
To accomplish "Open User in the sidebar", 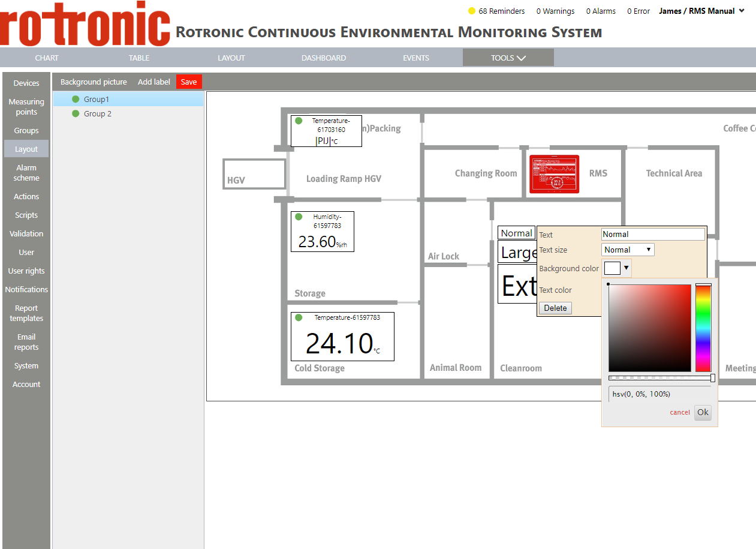I will tap(26, 252).
